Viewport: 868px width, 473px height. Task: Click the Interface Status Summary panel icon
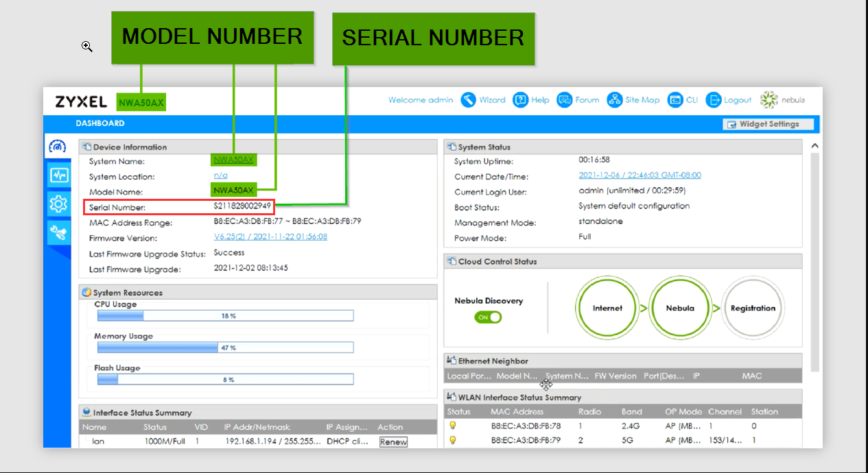tap(87, 413)
